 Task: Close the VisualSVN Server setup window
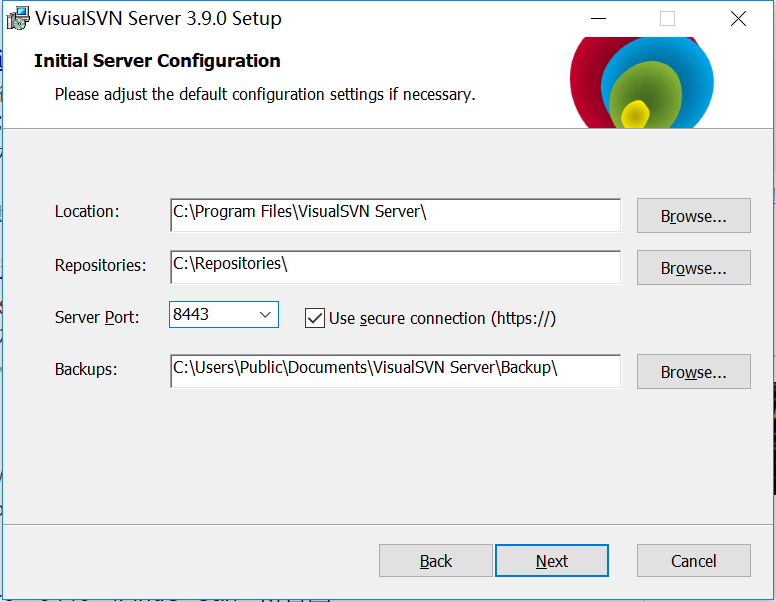coord(738,19)
